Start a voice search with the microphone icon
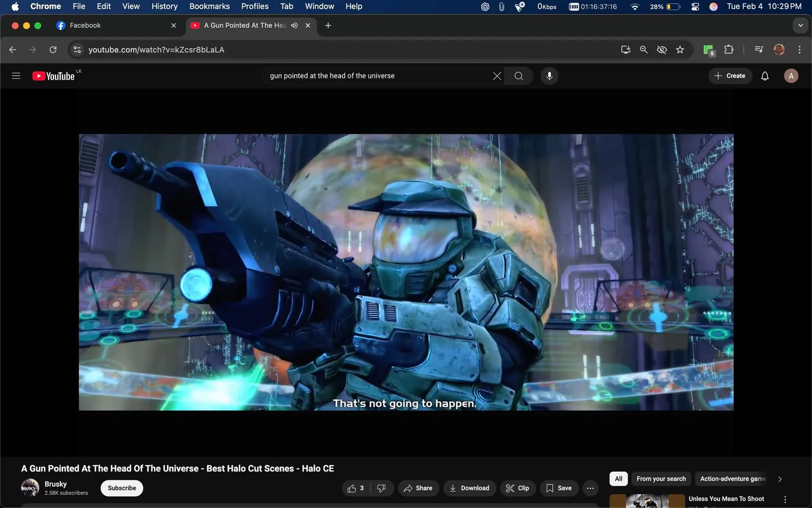The image size is (812, 508). [549, 75]
